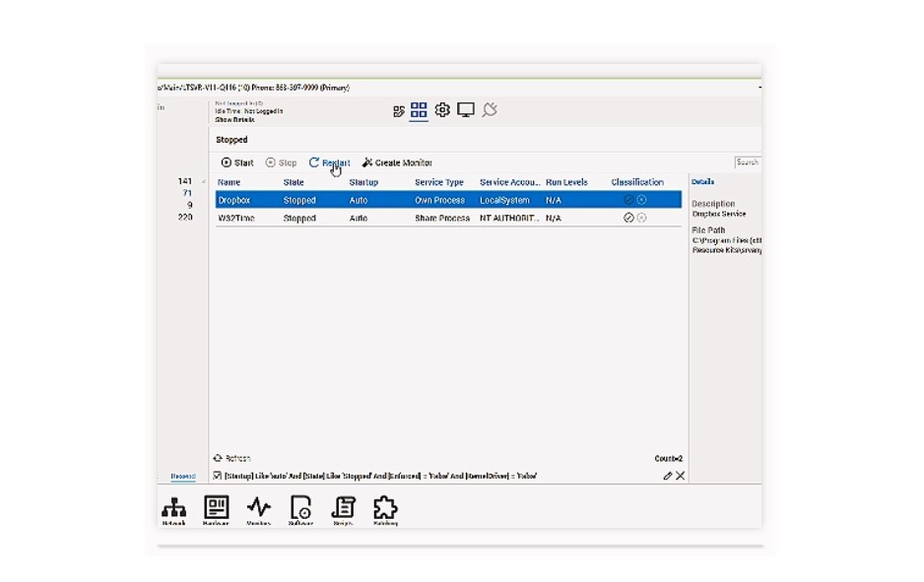Click the checkmark classification icon for Dropbox
This screenshot has width=924, height=582.
628,200
